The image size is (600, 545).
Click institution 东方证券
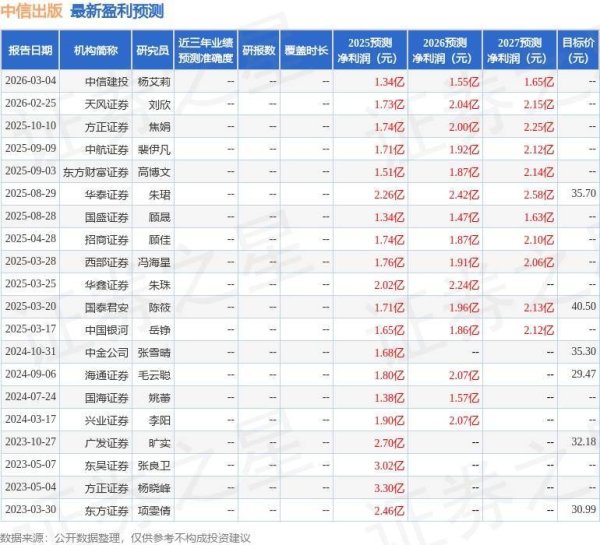point(106,511)
